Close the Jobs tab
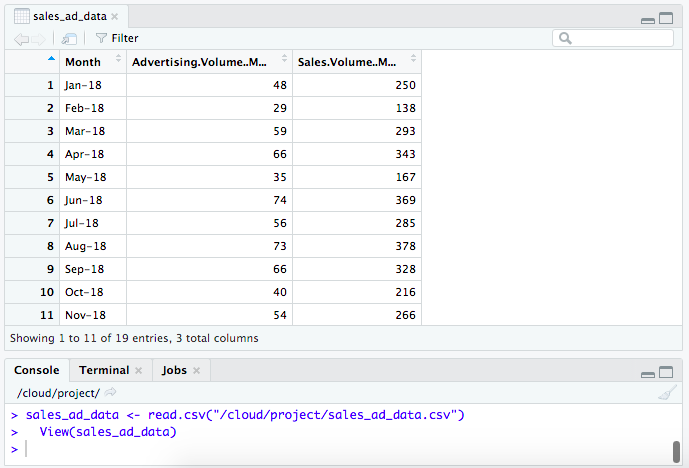Image resolution: width=689 pixels, height=468 pixels. (x=196, y=371)
